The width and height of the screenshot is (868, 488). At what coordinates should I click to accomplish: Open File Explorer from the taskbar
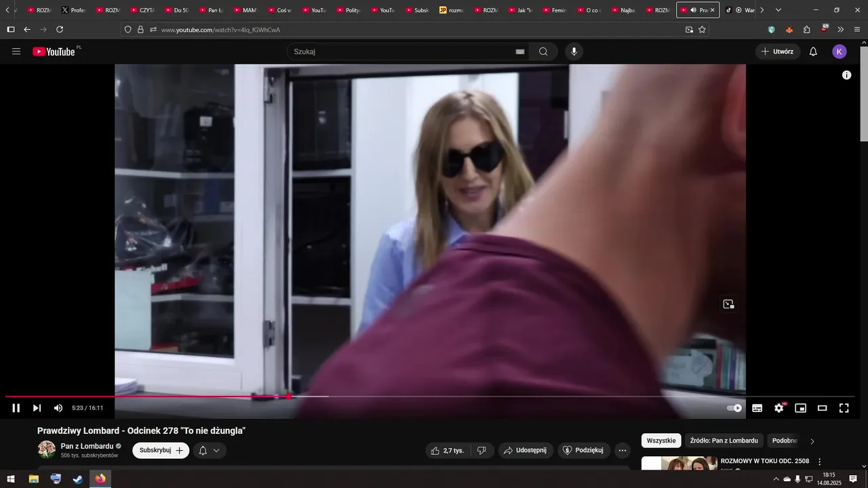[33, 479]
